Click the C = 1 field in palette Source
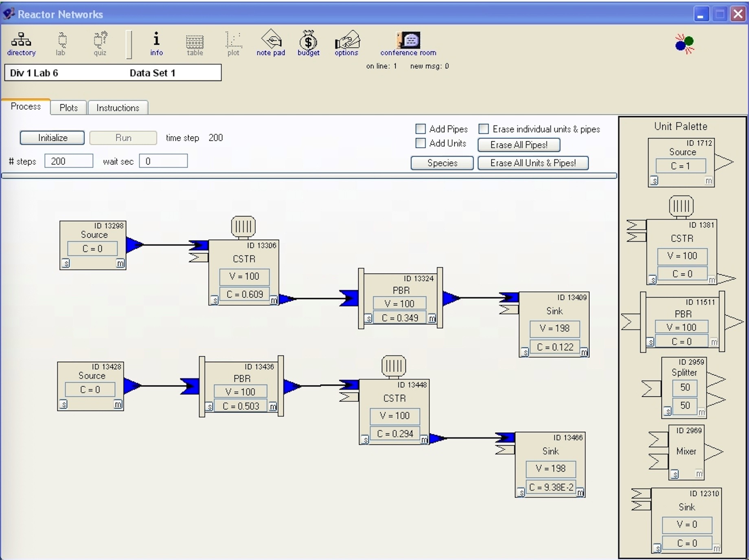749x560 pixels. click(x=681, y=166)
